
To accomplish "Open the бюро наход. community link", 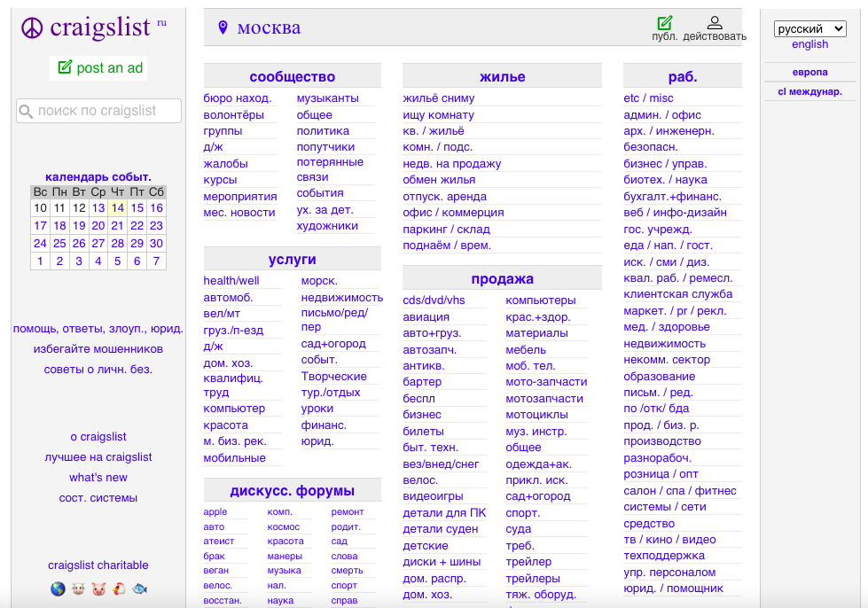I will 237,97.
